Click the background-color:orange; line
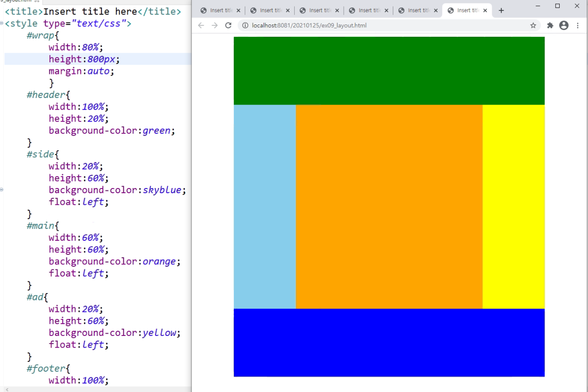Viewport: 588px width, 392px height. [115, 261]
